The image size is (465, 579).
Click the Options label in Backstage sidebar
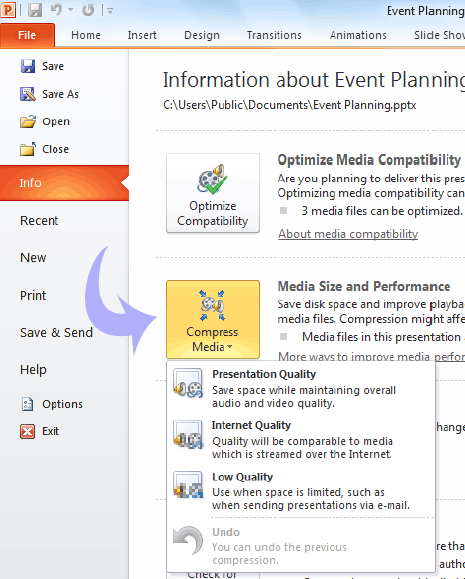tap(62, 404)
